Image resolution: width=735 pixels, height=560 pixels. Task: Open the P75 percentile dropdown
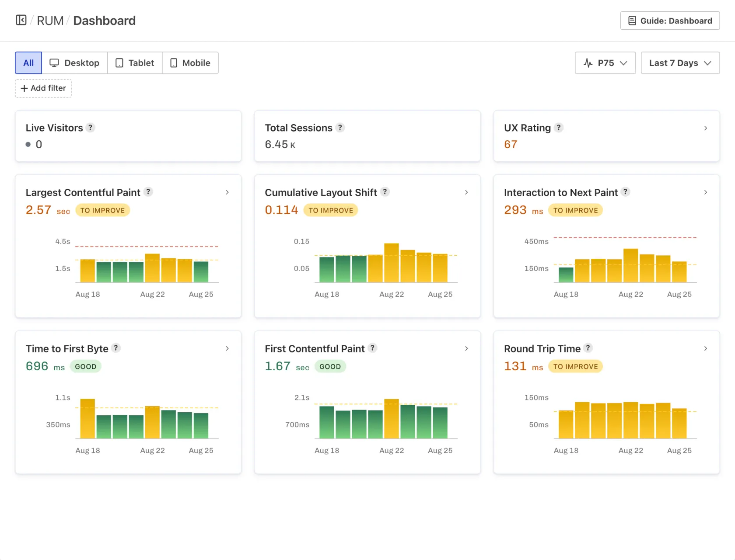coord(605,63)
